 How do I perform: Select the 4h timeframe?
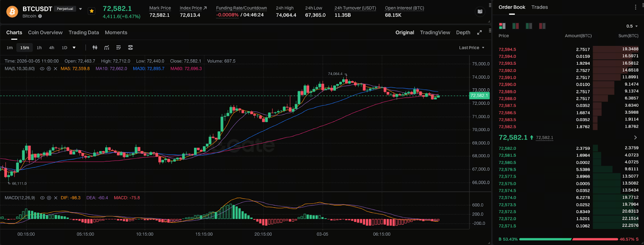click(52, 47)
